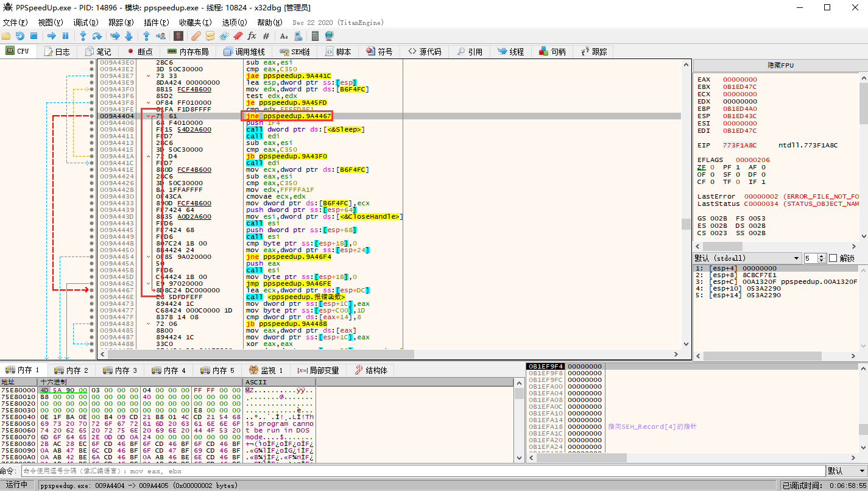Switch to the 断点 breakpoints tab
The height and width of the screenshot is (491, 868).
pos(139,52)
